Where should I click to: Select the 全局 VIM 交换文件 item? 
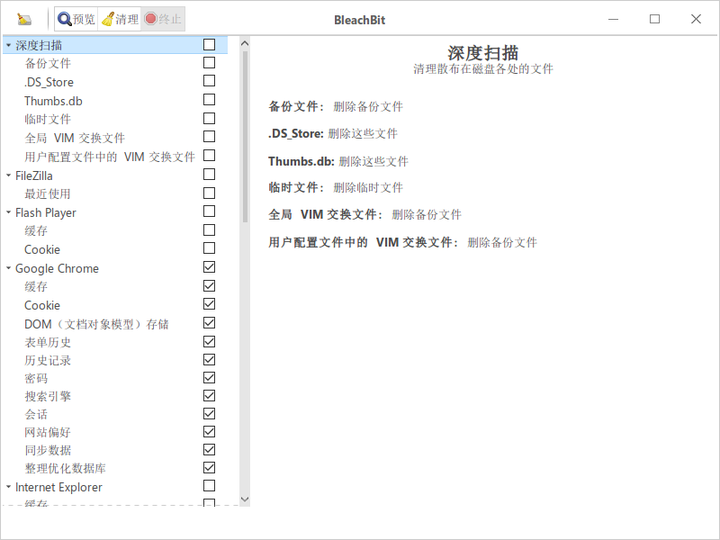coord(74,138)
